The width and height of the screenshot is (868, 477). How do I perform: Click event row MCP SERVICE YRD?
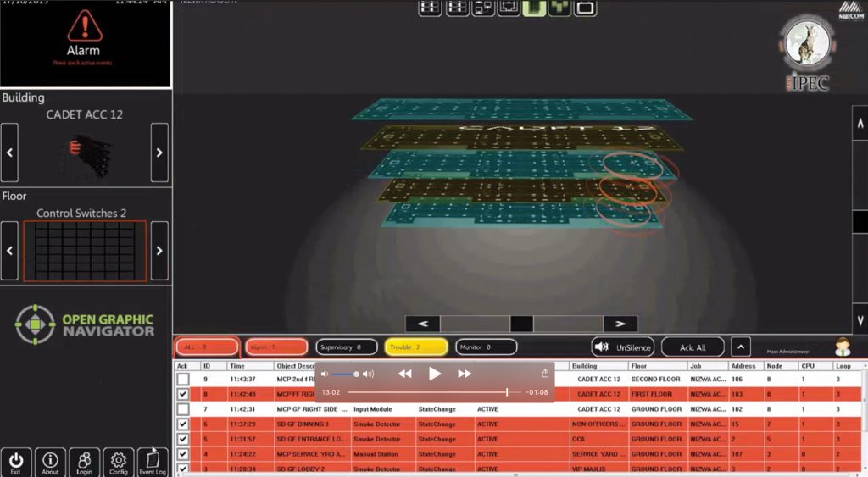point(518,454)
